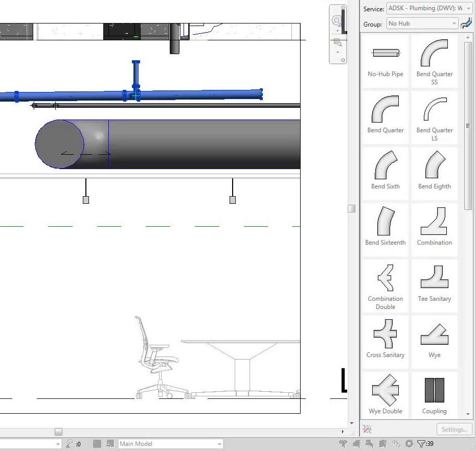Open the selection filter icon in status bar
This screenshot has width=476, height=451.
click(x=421, y=444)
